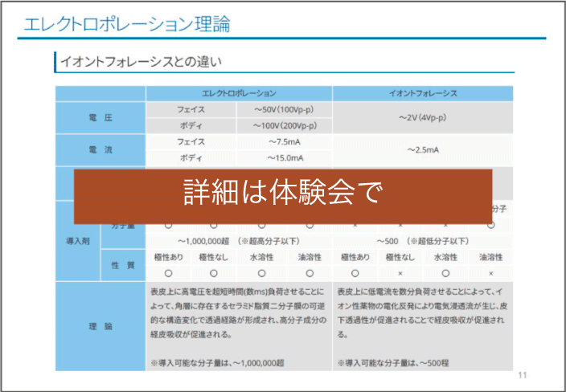Click the '理 論' row header
Image resolution: width=566 pixels, height=392 pixels.
100,326
